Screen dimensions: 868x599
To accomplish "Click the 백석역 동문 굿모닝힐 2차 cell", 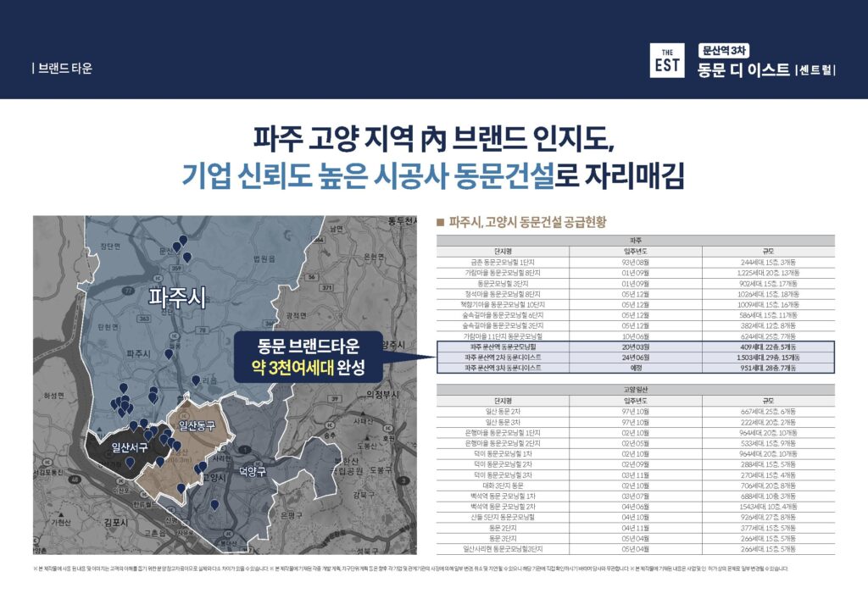I will pos(503,507).
